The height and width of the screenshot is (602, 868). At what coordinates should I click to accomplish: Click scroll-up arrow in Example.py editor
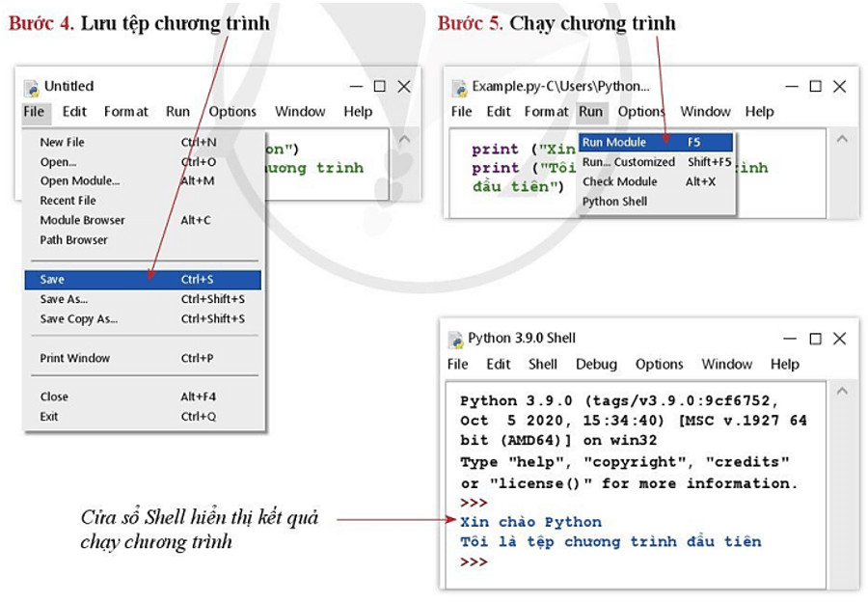point(842,139)
